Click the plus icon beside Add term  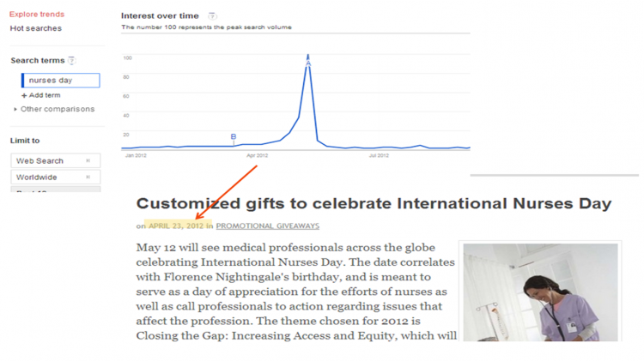[24, 95]
